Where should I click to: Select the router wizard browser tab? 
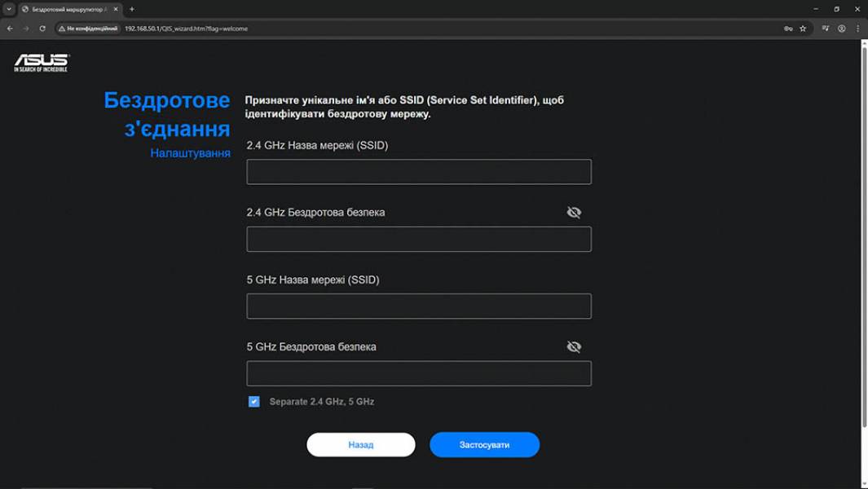(x=70, y=10)
